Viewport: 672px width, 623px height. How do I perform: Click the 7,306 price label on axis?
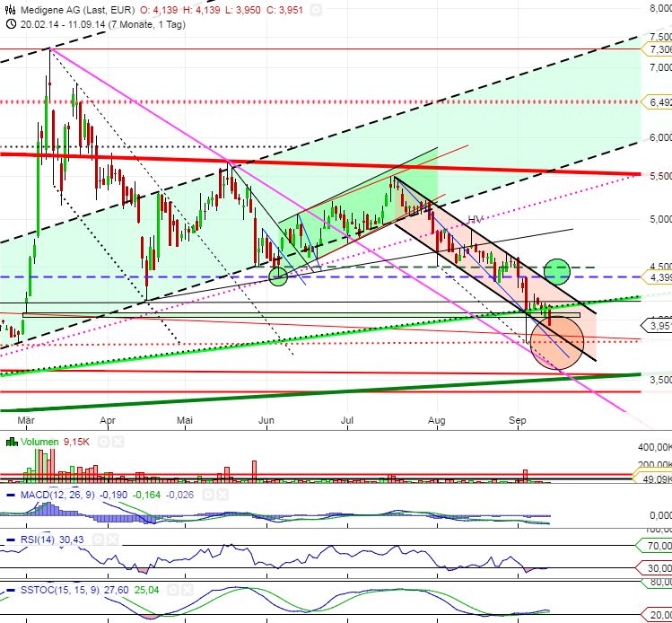coord(657,49)
